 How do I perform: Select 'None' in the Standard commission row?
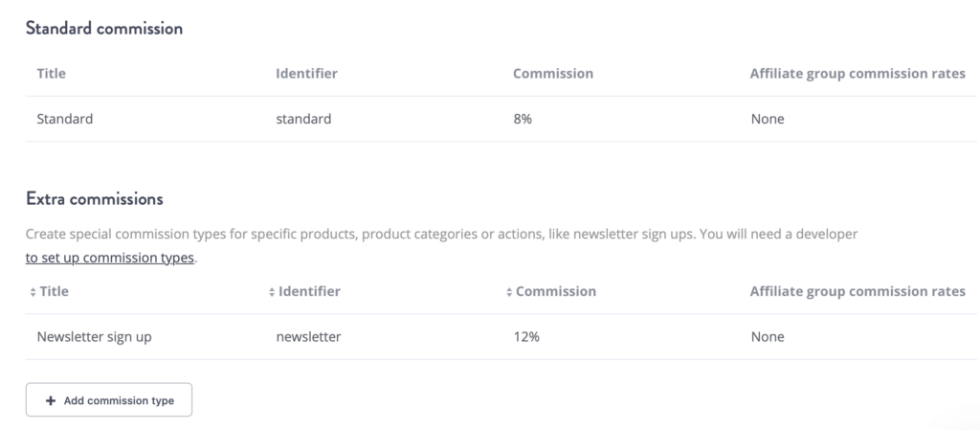(x=768, y=120)
